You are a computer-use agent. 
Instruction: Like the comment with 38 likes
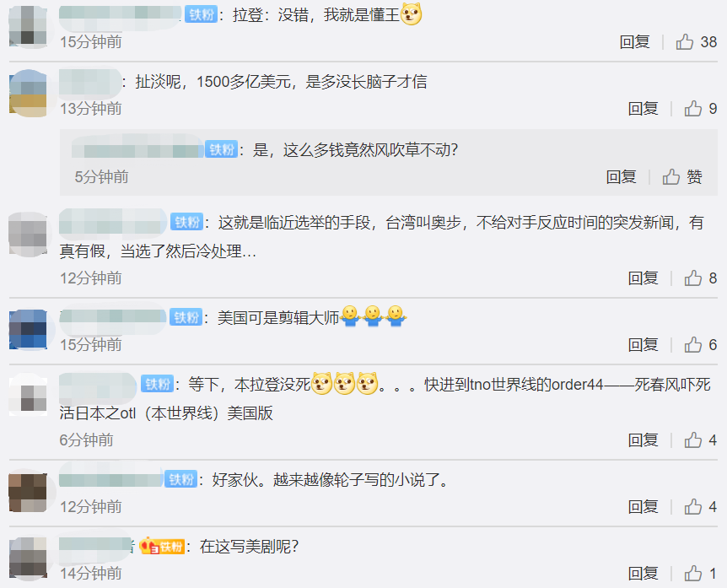coord(684,41)
